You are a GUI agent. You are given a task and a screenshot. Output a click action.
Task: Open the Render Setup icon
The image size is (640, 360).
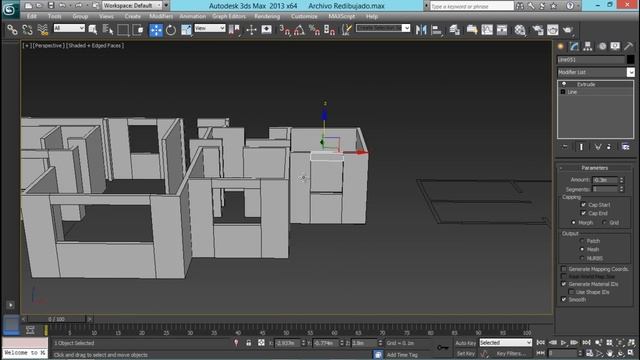coord(538,30)
